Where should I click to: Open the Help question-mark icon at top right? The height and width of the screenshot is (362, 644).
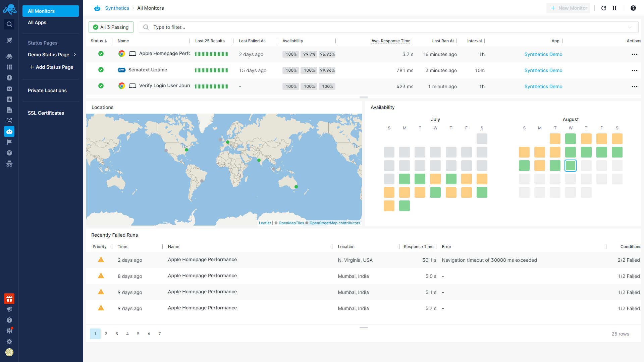pyautogui.click(x=633, y=8)
